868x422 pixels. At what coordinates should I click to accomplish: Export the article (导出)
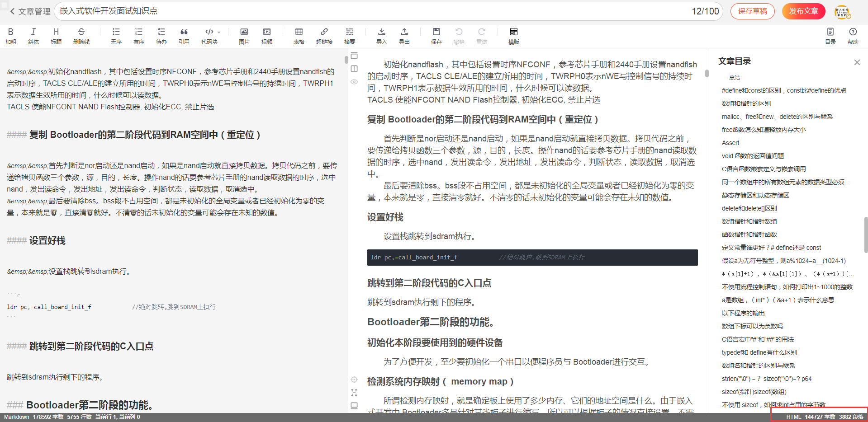[x=404, y=36]
